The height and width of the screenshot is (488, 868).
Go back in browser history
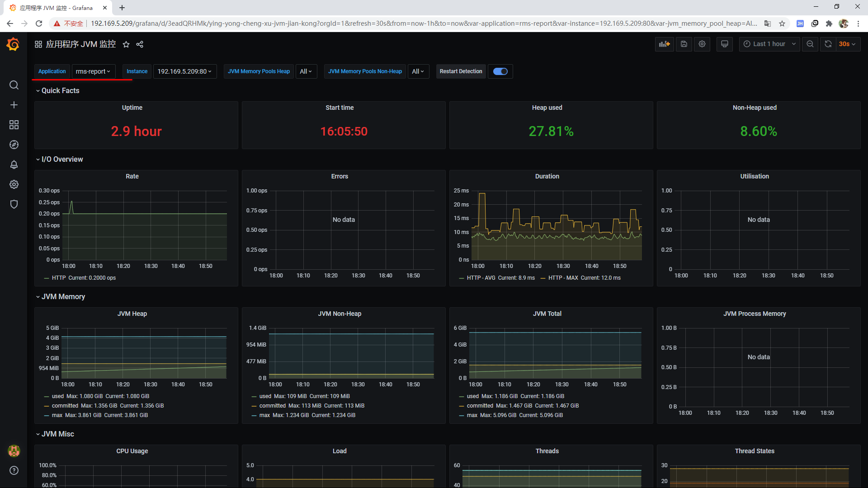(10, 23)
